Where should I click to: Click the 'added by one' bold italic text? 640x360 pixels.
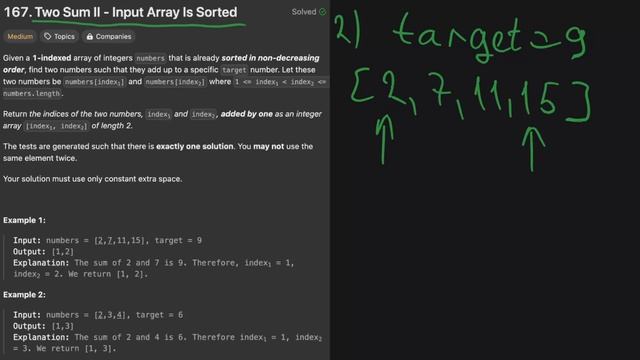[247, 114]
